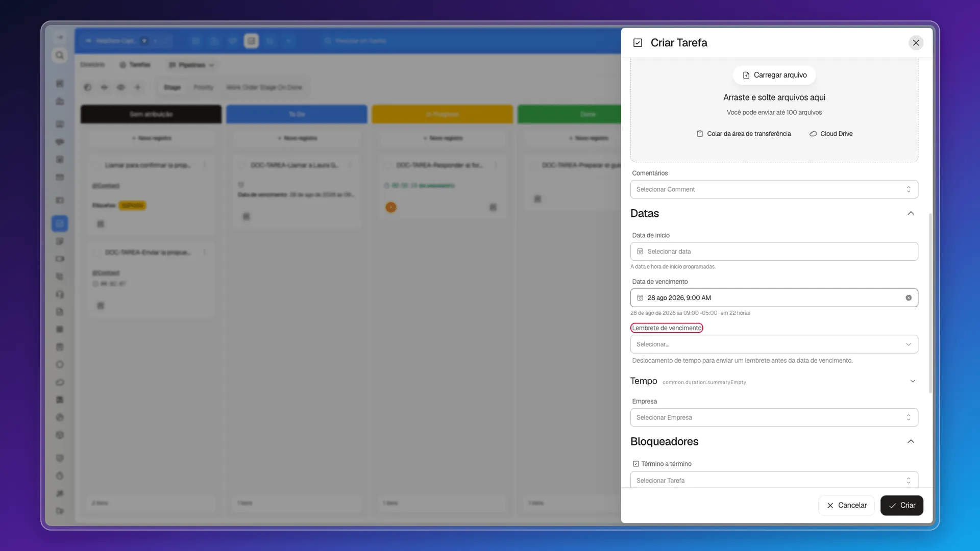Open the Selecionar Empresa dropdown

click(x=774, y=417)
